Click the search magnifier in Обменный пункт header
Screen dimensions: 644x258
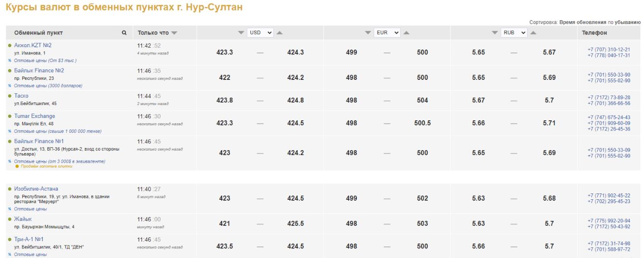tap(124, 33)
